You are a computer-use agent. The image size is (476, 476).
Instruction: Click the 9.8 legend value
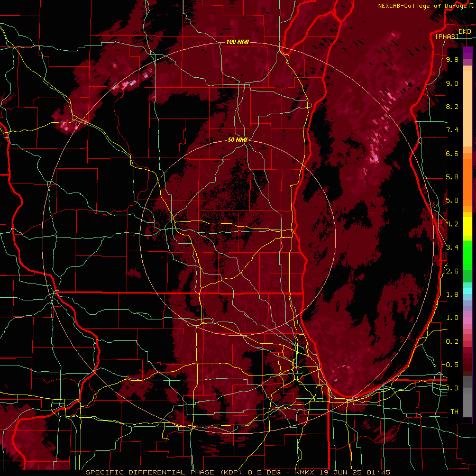tap(452, 60)
